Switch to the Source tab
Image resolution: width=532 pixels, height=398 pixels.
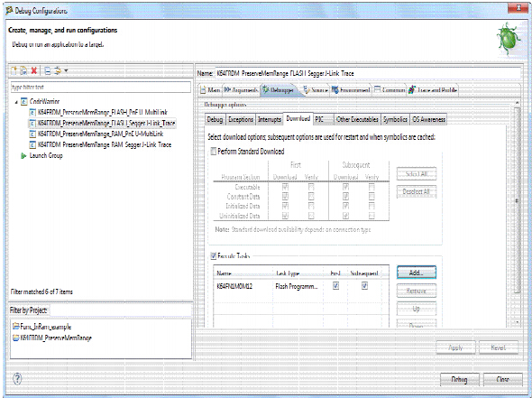[x=316, y=90]
